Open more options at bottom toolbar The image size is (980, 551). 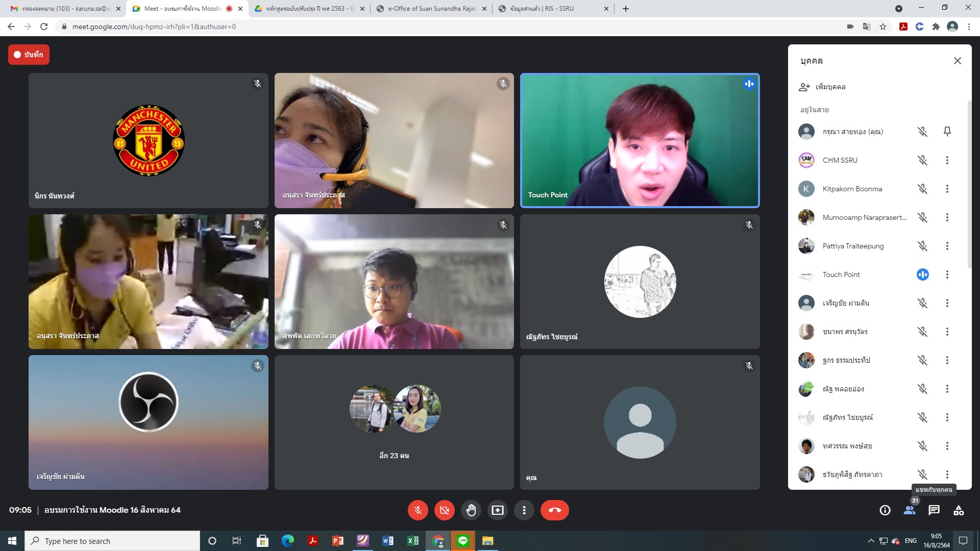pos(524,510)
